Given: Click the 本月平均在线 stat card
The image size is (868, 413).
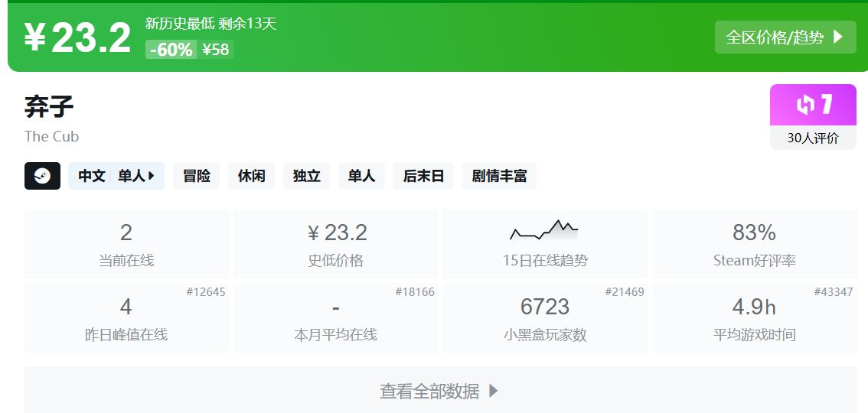Looking at the screenshot, I should (x=336, y=318).
